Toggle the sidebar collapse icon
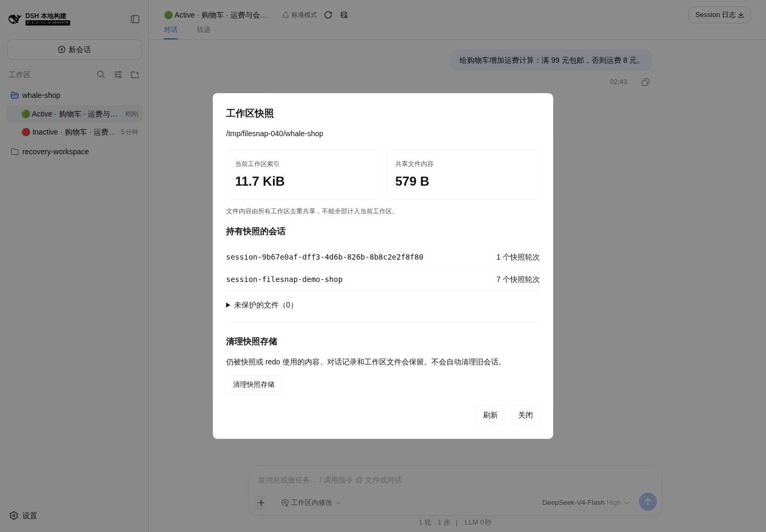The width and height of the screenshot is (766, 532). (135, 19)
